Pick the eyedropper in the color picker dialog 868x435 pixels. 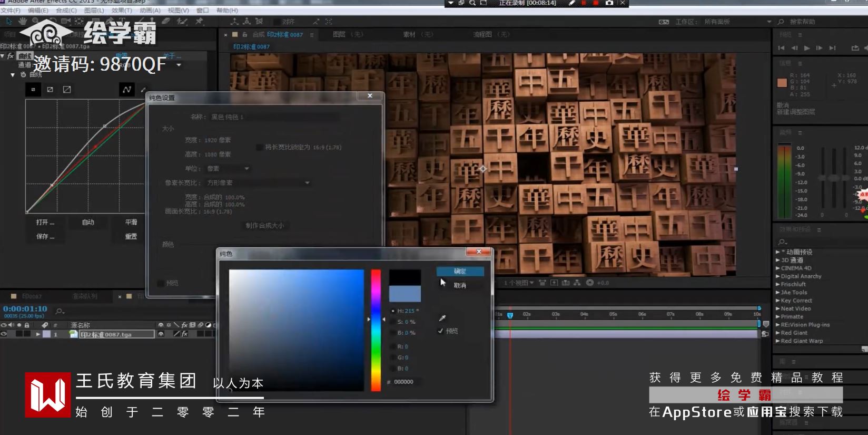(442, 318)
